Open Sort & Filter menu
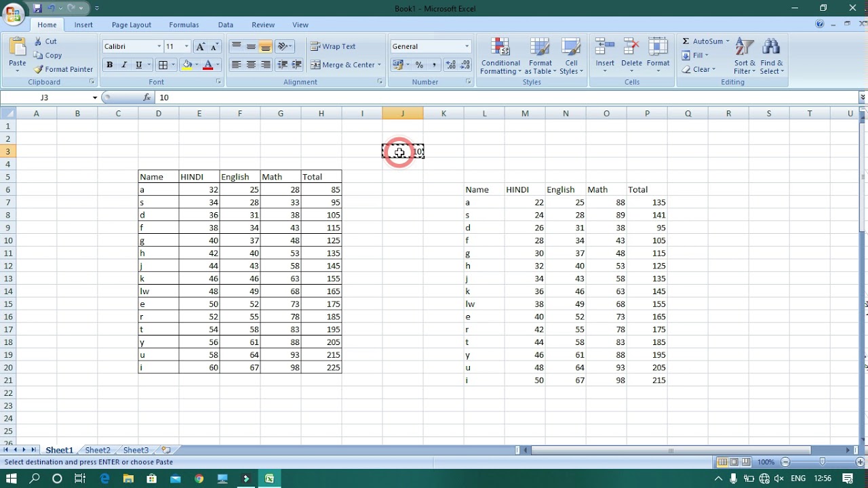 745,56
